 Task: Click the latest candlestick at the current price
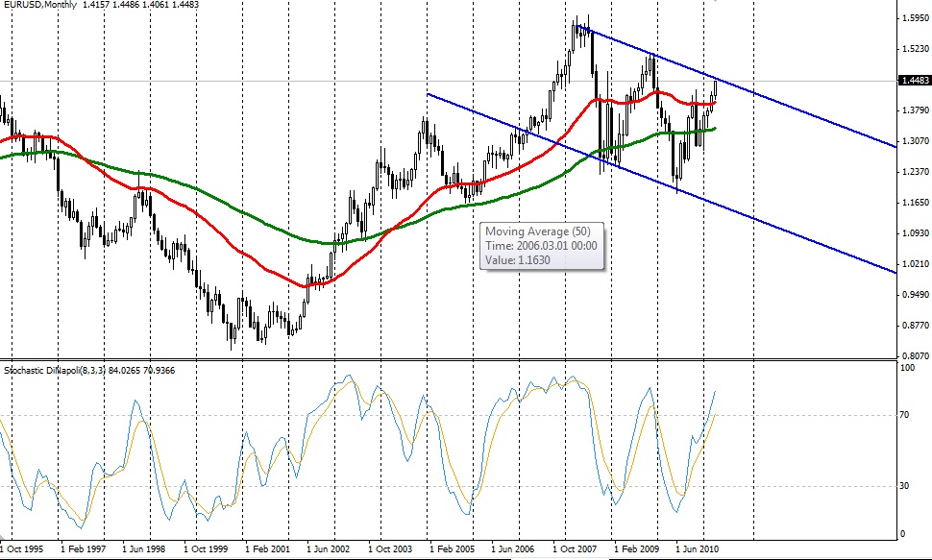click(716, 88)
